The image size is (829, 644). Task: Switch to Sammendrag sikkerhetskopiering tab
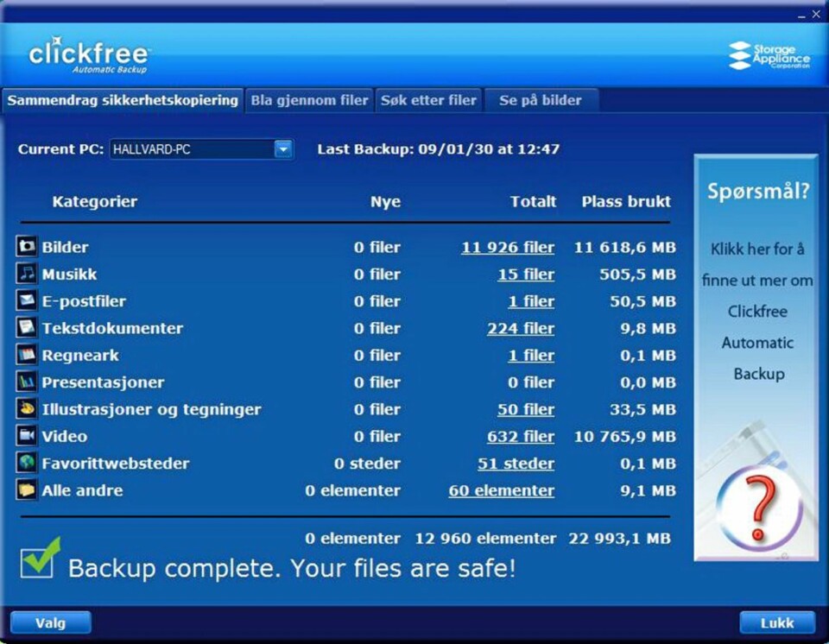pyautogui.click(x=123, y=100)
